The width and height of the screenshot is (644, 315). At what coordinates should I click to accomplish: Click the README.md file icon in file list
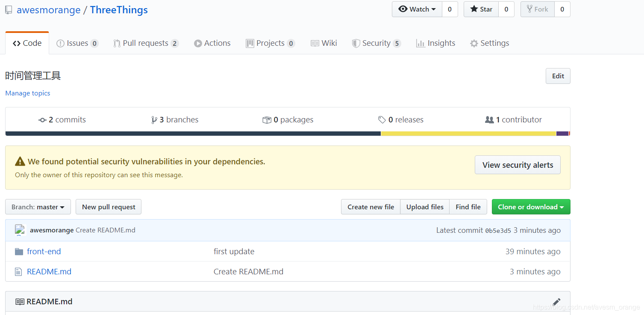[18, 272]
